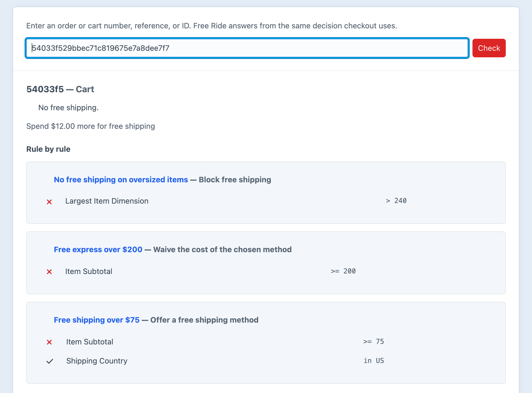Viewport: 532px width, 393px height.
Task: Select the '54033f5 — Cart' heading
Action: click(60, 89)
